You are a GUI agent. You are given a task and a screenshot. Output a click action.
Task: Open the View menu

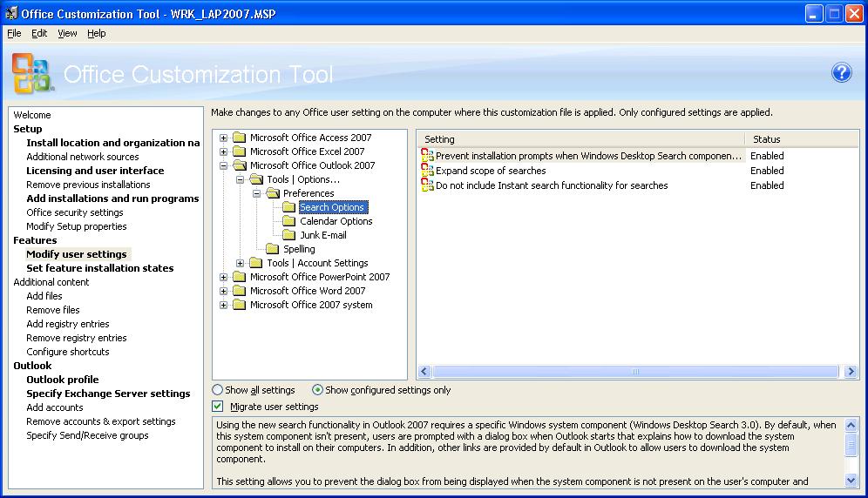click(67, 33)
